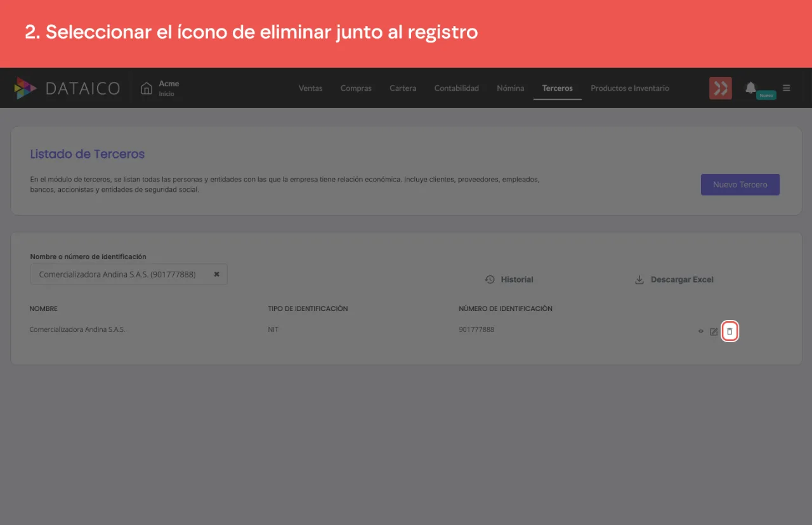Click the edit pencil icon in the row
This screenshot has height=525, width=812.
(x=714, y=331)
